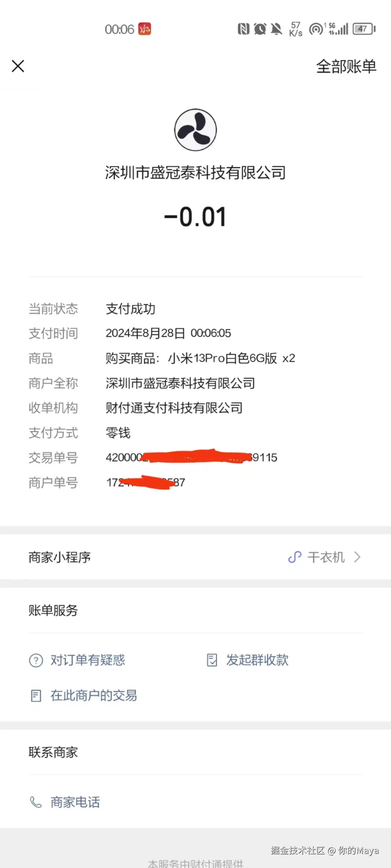Screen dimensions: 391x868
Task: Open the 干衣机 mini program
Action: 326,557
